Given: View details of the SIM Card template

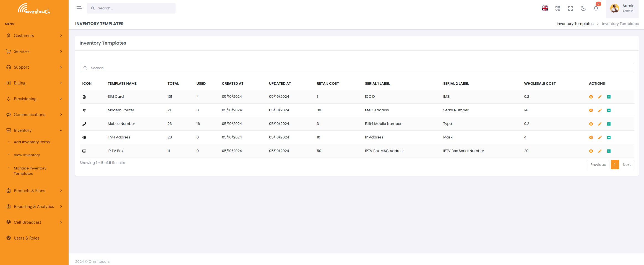Looking at the screenshot, I should tap(591, 97).
